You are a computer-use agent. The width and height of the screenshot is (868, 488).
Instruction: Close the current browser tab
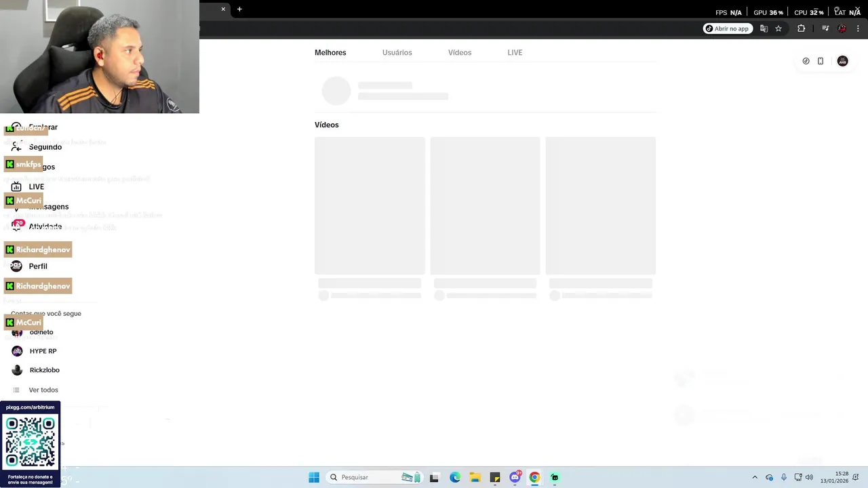point(223,9)
